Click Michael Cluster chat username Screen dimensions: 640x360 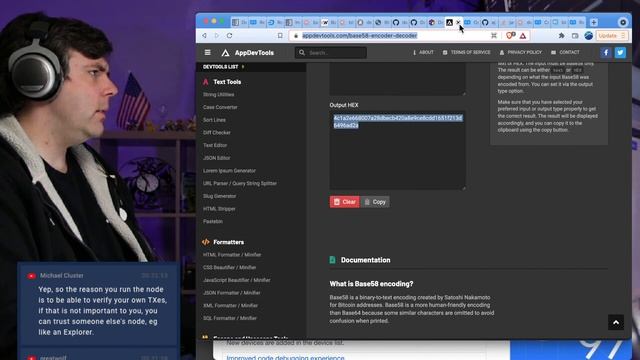62,276
